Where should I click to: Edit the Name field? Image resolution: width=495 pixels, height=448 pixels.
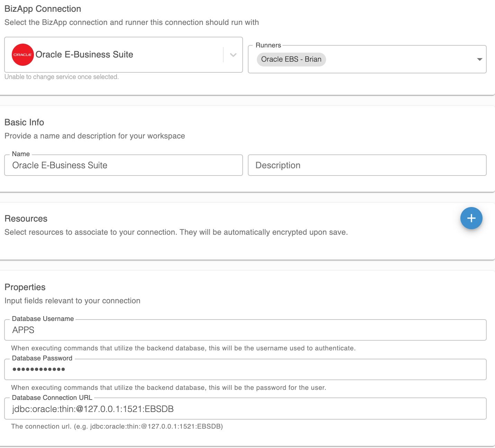tap(124, 165)
